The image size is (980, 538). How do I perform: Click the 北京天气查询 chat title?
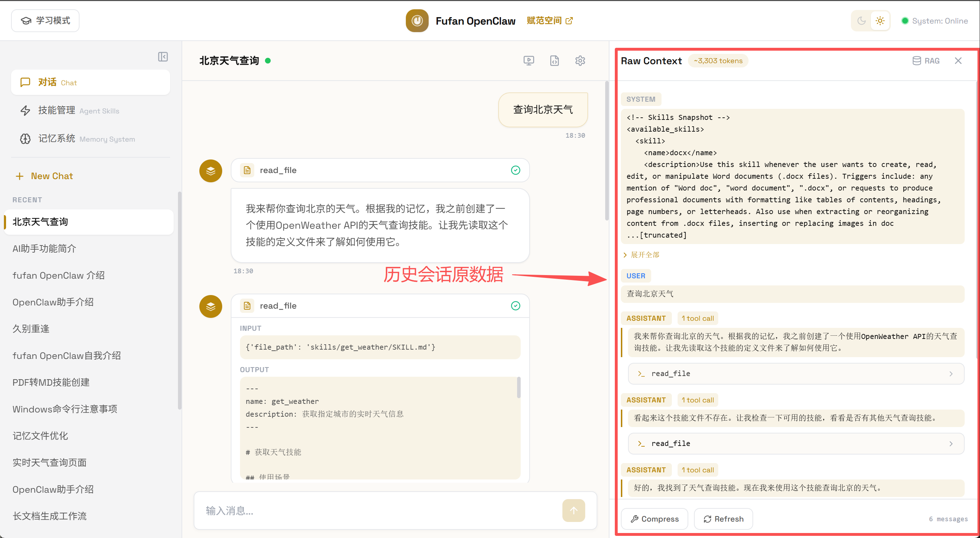click(229, 61)
